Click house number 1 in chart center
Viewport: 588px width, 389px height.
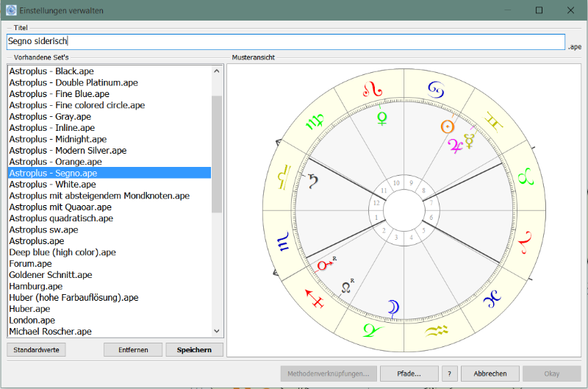(376, 218)
